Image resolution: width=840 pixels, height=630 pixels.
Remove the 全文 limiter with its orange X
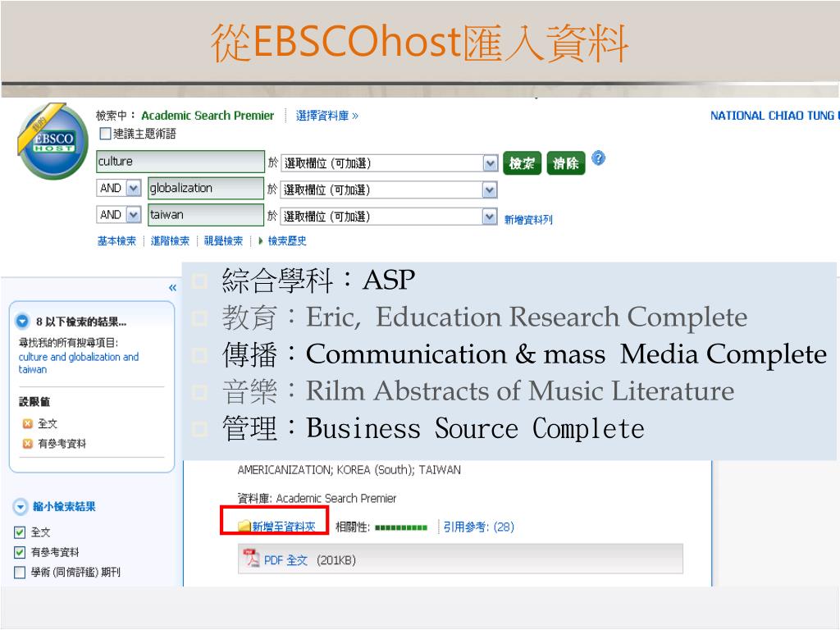tap(27, 424)
